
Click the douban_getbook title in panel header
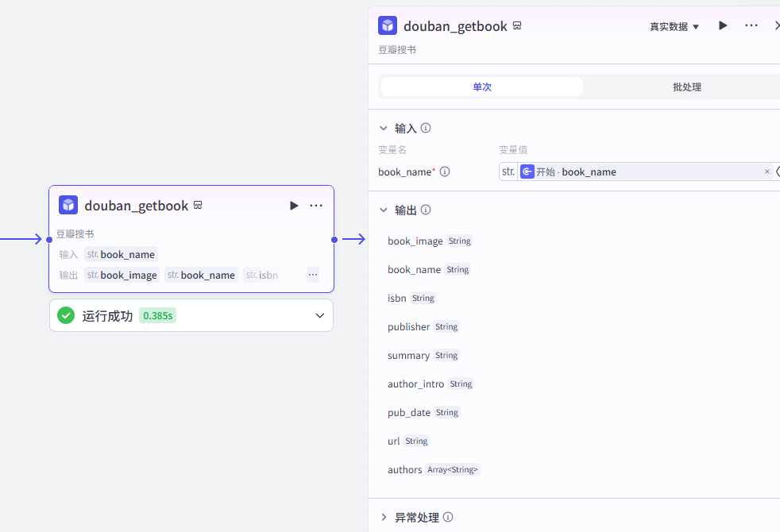(x=455, y=26)
